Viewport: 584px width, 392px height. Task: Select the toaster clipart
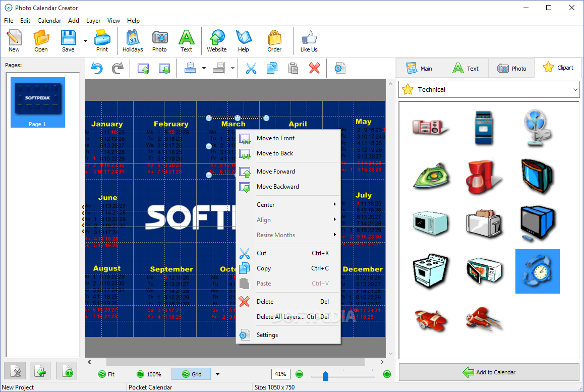click(484, 223)
